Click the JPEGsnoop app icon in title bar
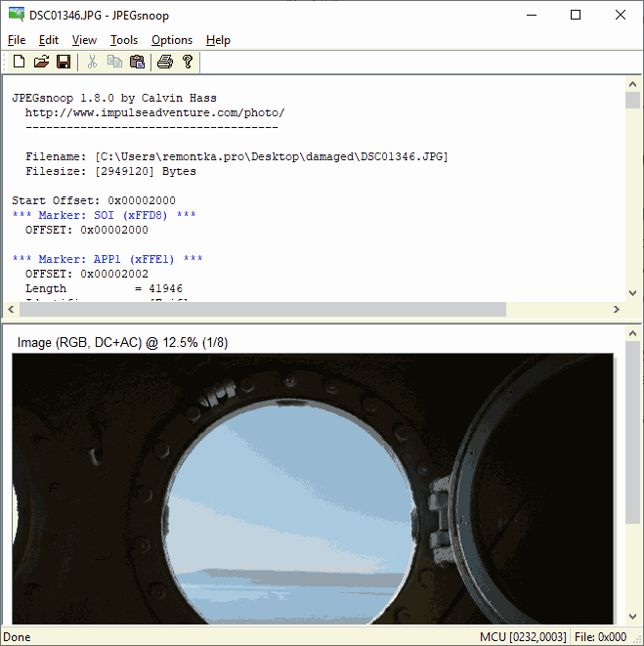644x646 pixels. pyautogui.click(x=16, y=15)
